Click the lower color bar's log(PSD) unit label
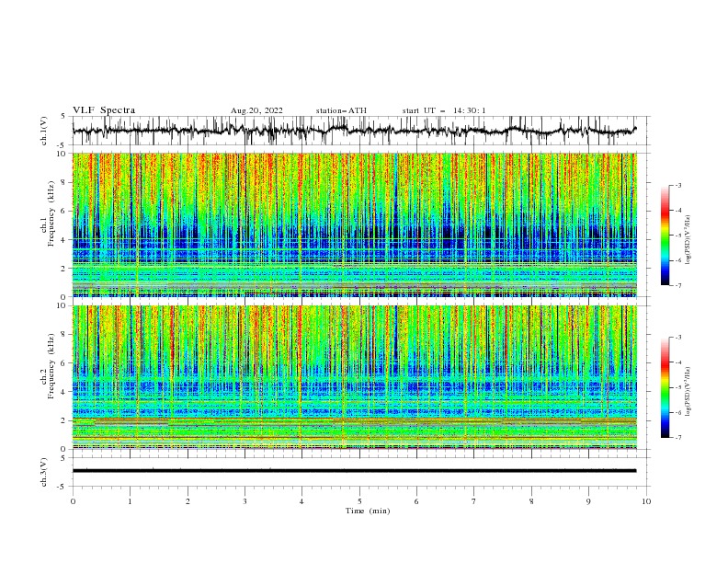 coord(688,392)
